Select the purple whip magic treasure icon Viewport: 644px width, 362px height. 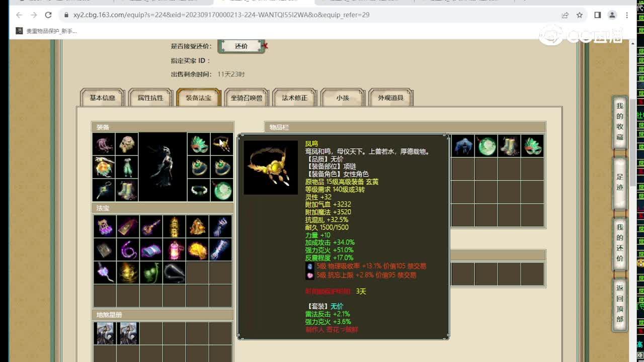tap(128, 250)
